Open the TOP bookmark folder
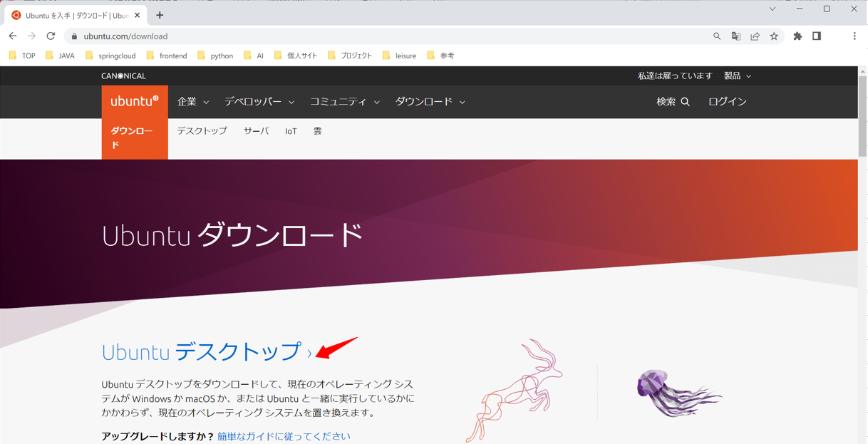 point(22,56)
